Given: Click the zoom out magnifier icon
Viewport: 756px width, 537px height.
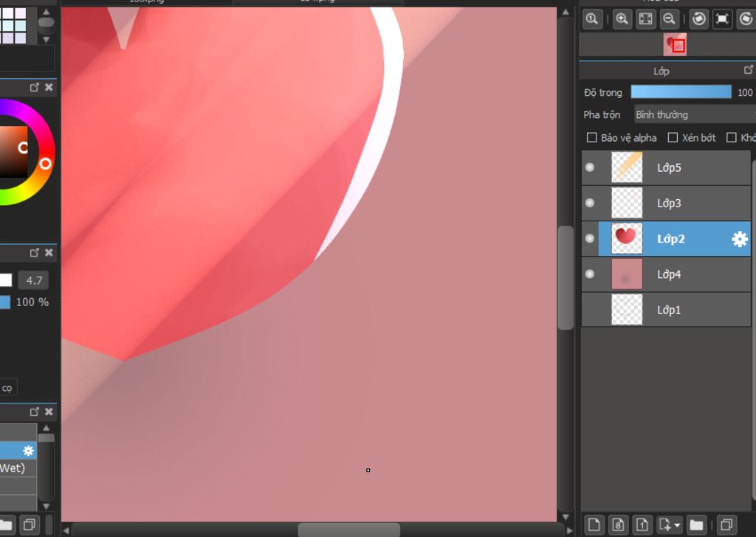Looking at the screenshot, I should coord(669,19).
